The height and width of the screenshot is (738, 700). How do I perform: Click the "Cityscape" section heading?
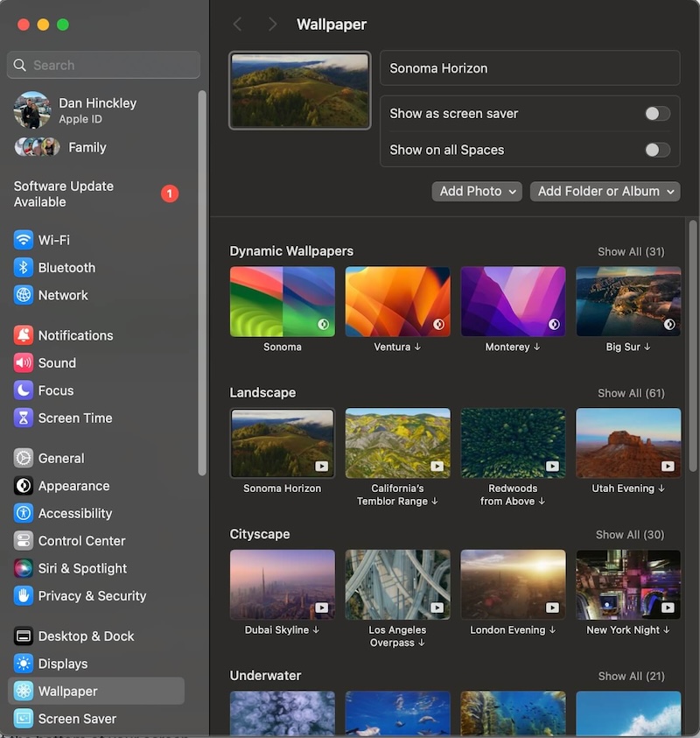(260, 534)
